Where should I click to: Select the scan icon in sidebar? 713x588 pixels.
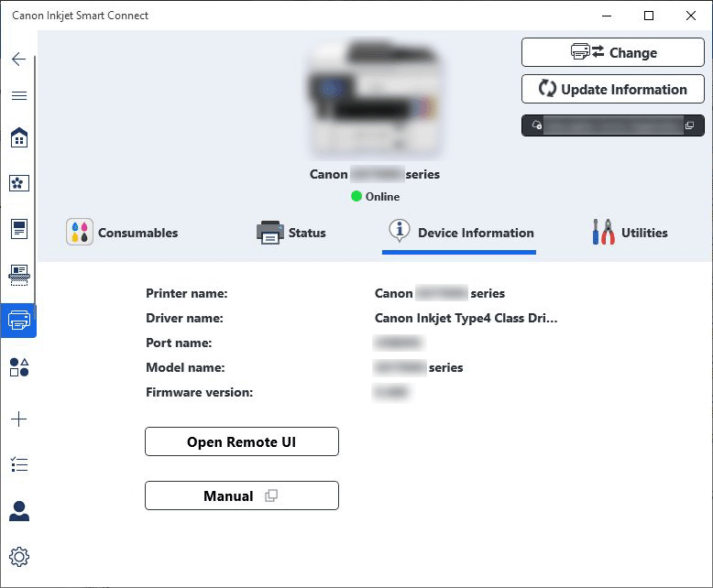click(x=18, y=274)
